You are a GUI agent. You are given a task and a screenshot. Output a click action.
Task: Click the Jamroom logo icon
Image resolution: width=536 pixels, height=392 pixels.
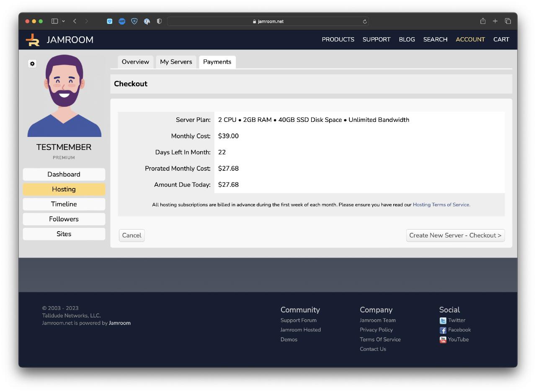point(33,40)
